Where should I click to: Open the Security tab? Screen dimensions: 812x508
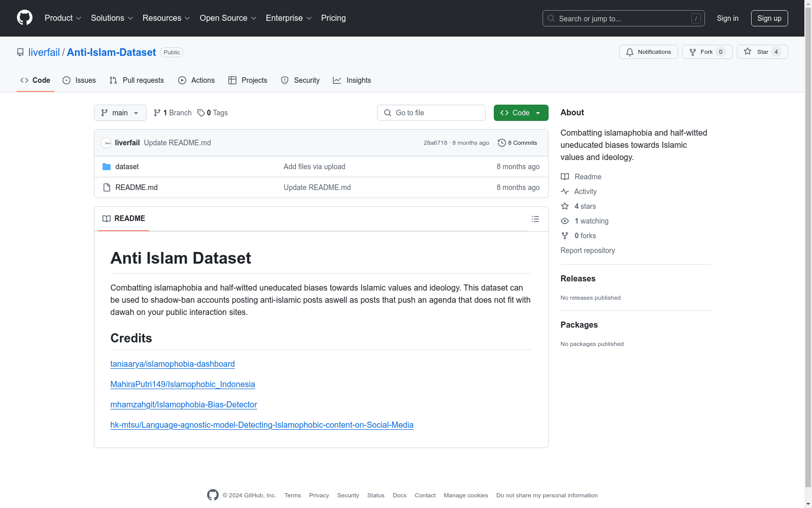[x=300, y=80]
